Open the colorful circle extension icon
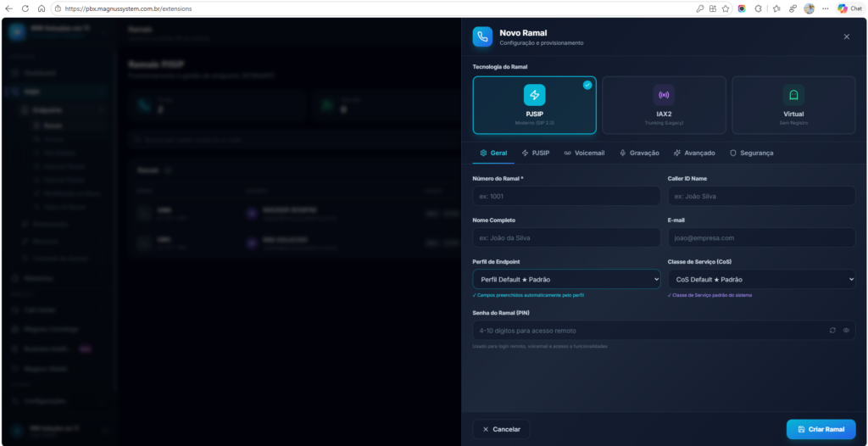The image size is (868, 446). (x=742, y=8)
